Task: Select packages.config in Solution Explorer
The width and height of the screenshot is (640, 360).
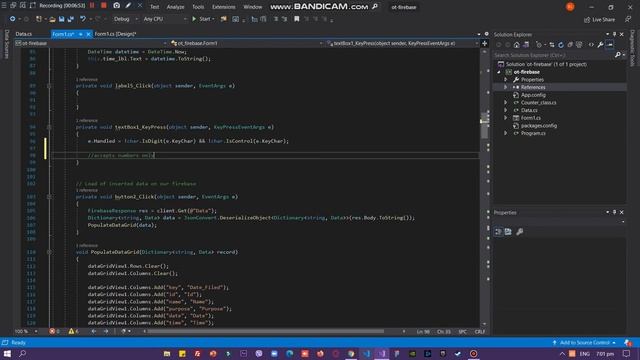Action: [x=538, y=125]
